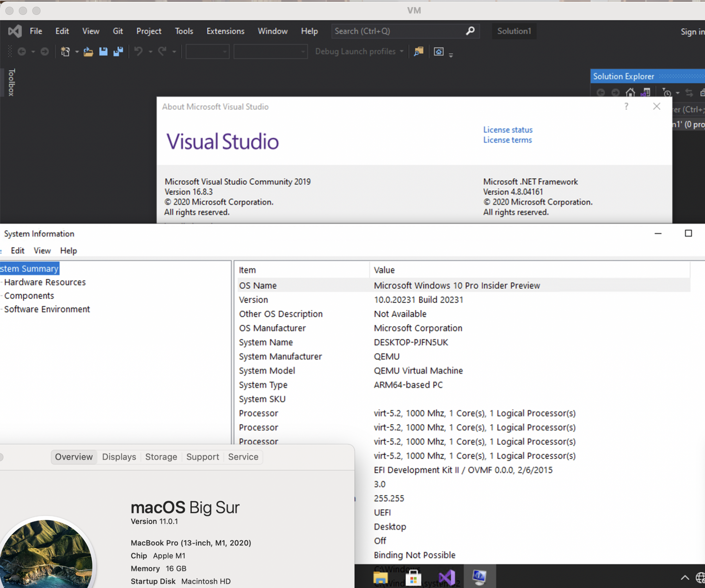705x588 pixels.
Task: Select the OS Name row
Action: (463, 286)
